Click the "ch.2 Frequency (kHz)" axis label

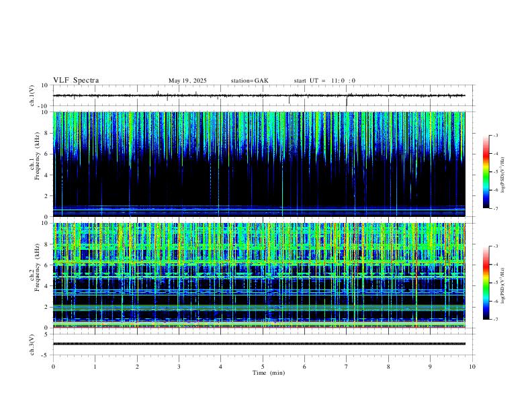click(34, 267)
